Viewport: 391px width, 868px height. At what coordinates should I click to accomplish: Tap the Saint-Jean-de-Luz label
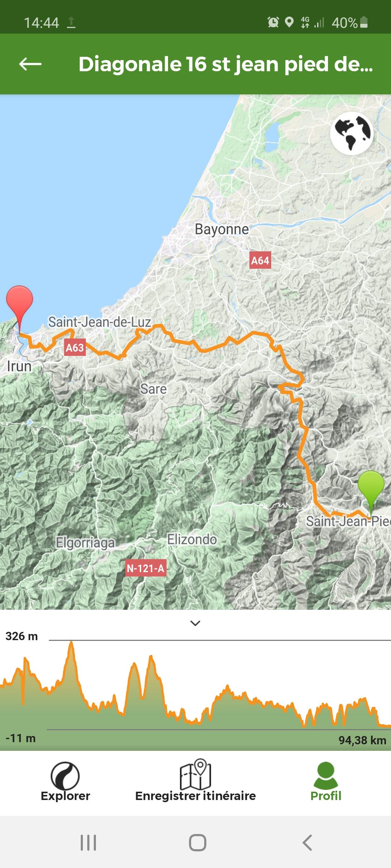[100, 322]
